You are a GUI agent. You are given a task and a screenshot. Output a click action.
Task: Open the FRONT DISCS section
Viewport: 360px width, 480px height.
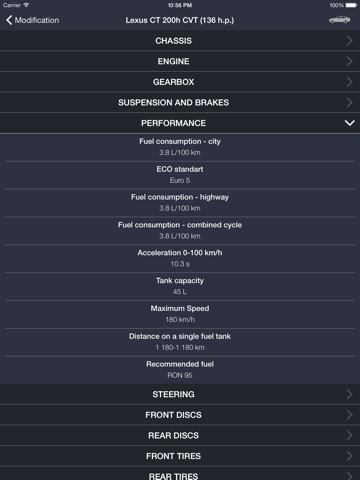(x=180, y=415)
